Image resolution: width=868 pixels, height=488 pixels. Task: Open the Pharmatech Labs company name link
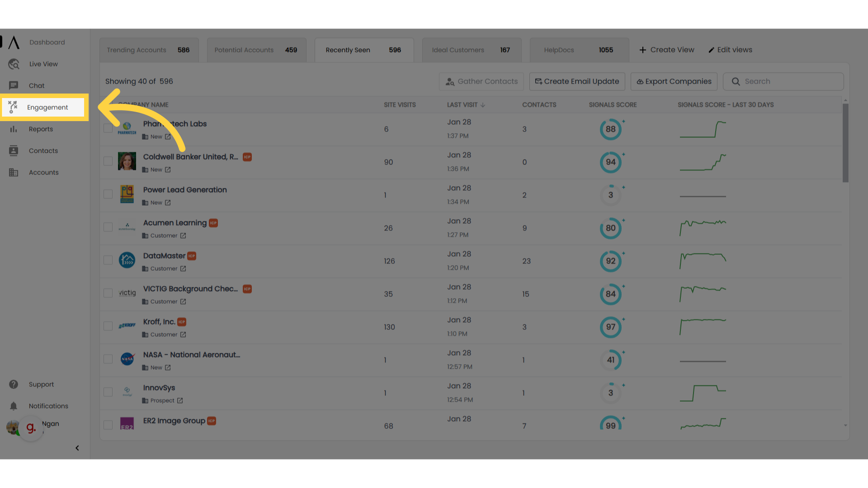[x=175, y=124]
